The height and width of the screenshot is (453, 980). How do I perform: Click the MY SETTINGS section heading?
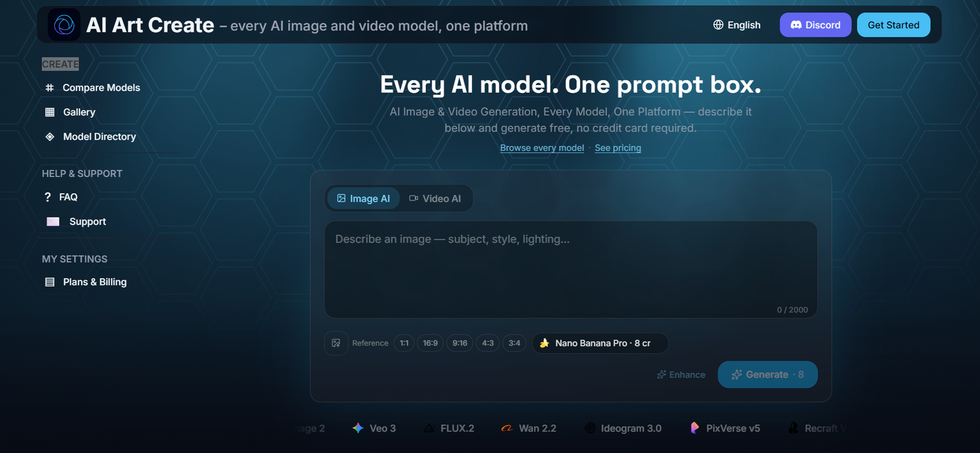[75, 259]
